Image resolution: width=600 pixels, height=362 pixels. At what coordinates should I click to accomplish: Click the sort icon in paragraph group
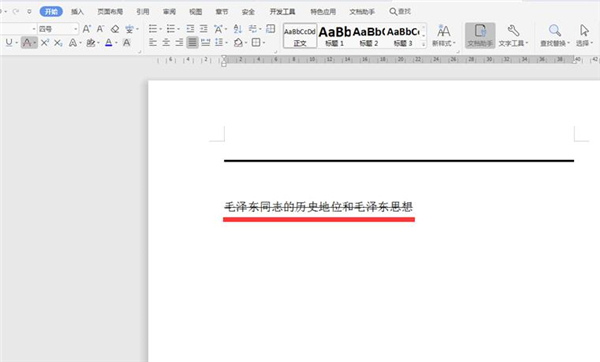tap(238, 29)
